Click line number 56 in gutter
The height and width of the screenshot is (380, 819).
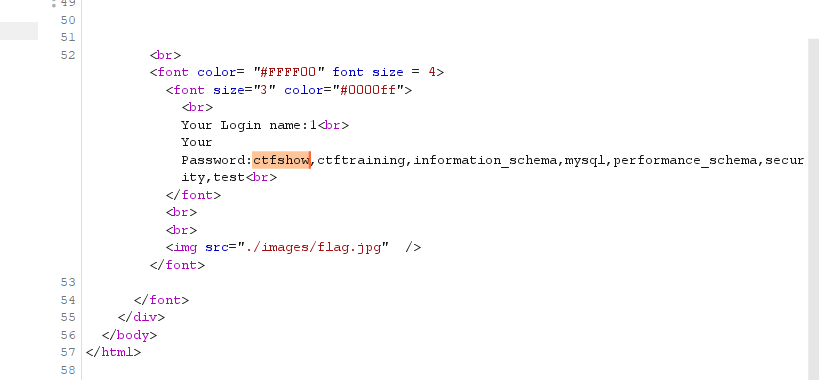pyautogui.click(x=68, y=335)
